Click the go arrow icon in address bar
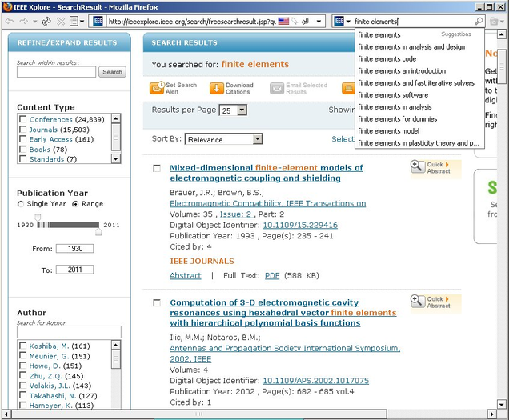 click(305, 22)
